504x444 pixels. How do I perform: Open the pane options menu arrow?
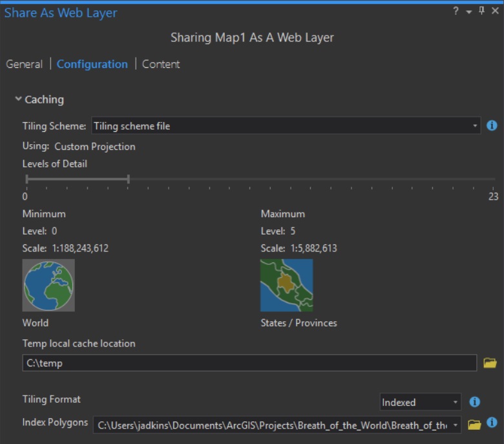coord(468,12)
